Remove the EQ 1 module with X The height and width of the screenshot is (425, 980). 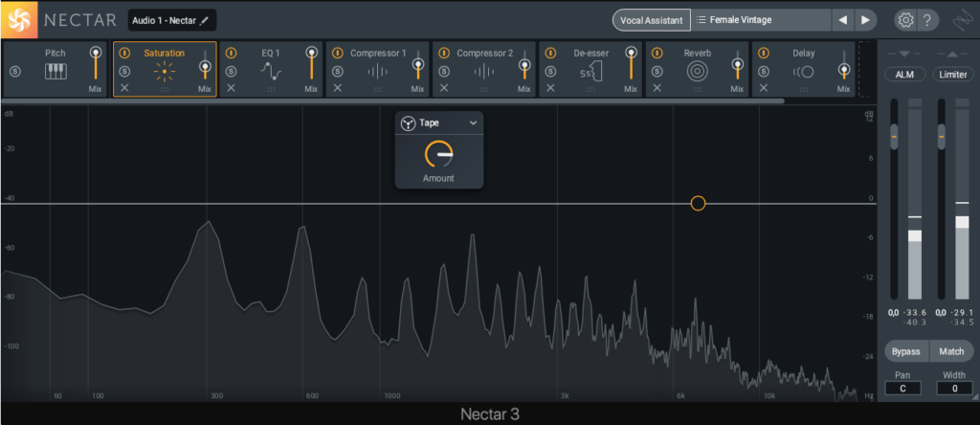point(232,88)
